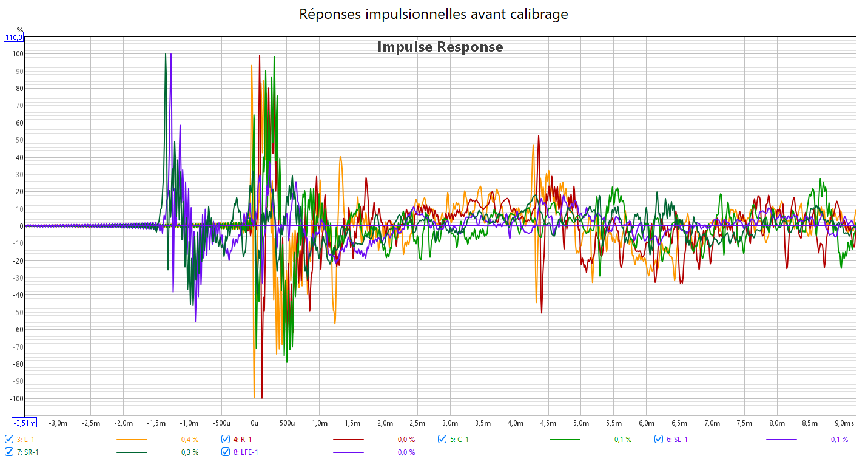
Task: Hide the 5: C-1 trace via checkbox
Action: [442, 439]
